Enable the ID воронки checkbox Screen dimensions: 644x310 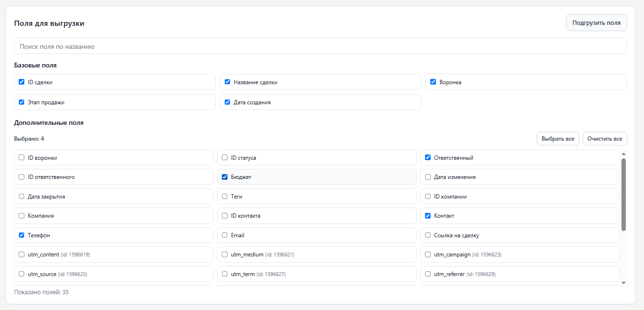coord(22,157)
